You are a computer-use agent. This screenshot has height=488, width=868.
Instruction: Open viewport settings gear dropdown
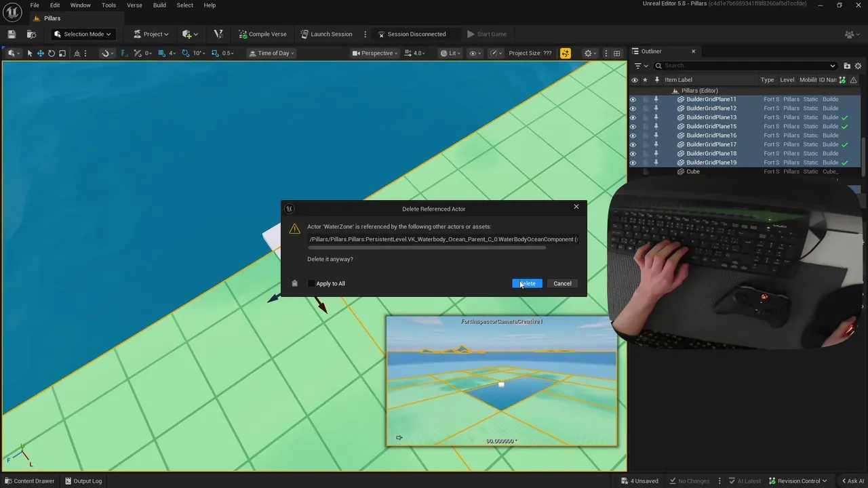click(591, 53)
